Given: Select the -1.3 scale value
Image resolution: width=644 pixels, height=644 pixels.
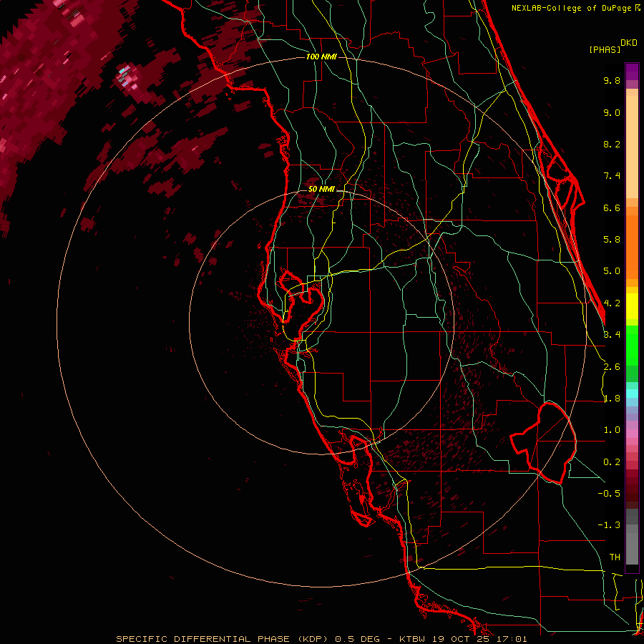Looking at the screenshot, I should (x=609, y=525).
